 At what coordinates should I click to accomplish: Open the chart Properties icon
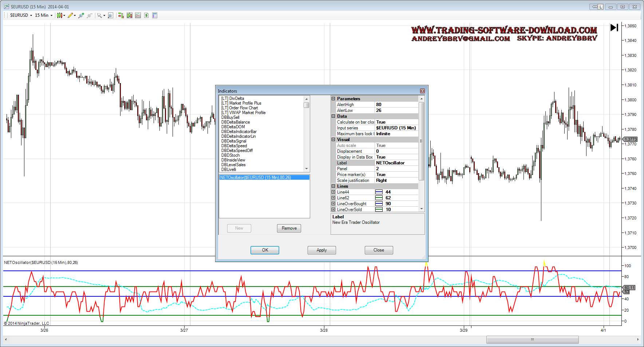click(155, 15)
